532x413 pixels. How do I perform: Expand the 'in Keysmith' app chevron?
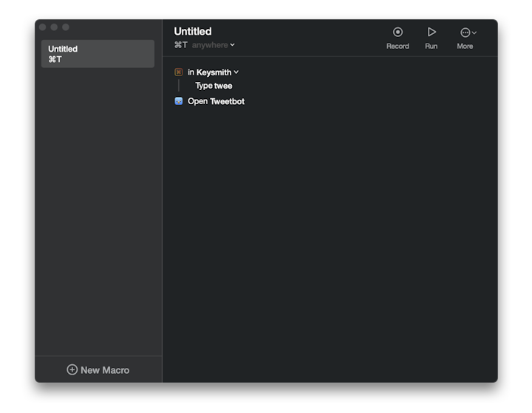[x=236, y=72]
